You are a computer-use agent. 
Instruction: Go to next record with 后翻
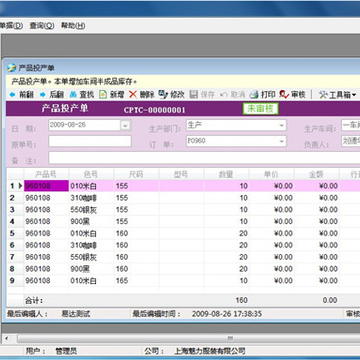pyautogui.click(x=52, y=95)
